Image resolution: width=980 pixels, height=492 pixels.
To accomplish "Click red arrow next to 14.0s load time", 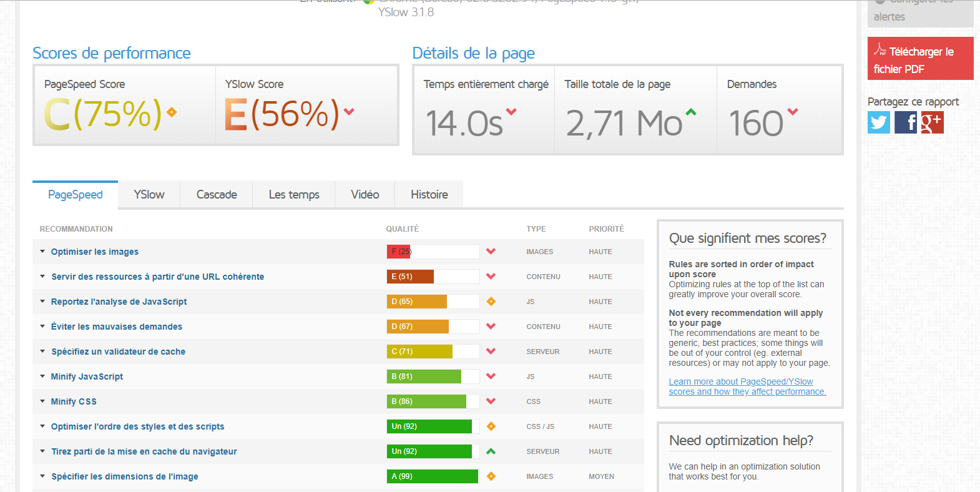I will (x=511, y=112).
